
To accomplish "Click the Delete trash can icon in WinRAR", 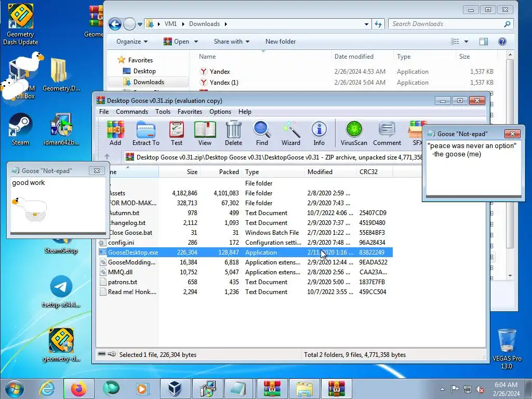I will [x=233, y=134].
